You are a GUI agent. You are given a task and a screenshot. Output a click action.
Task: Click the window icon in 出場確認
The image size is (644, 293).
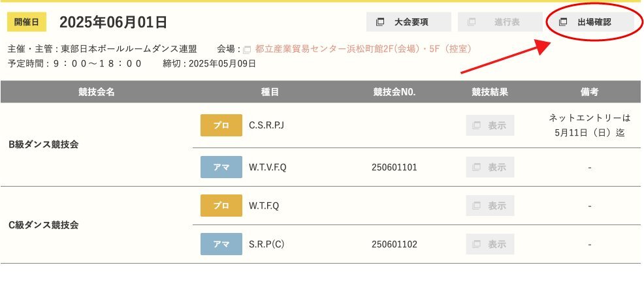pos(563,22)
